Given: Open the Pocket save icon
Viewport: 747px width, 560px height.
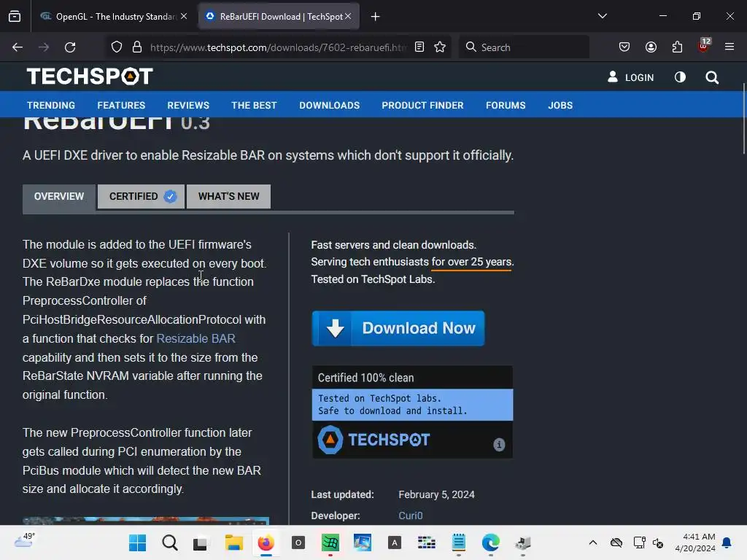Looking at the screenshot, I should (624, 47).
